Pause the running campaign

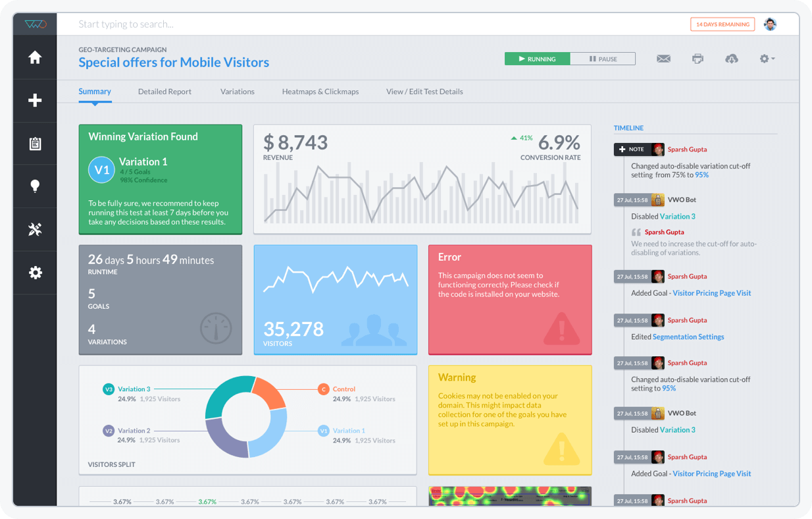603,59
